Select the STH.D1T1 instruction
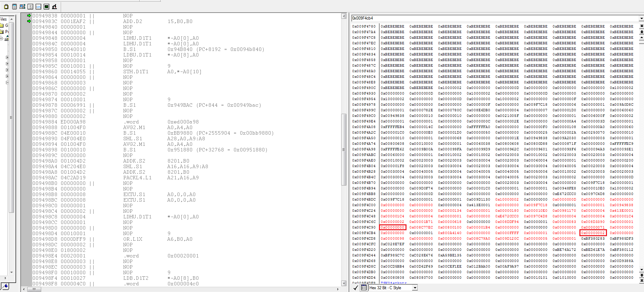Screen dimensions: 644x292 136,72
